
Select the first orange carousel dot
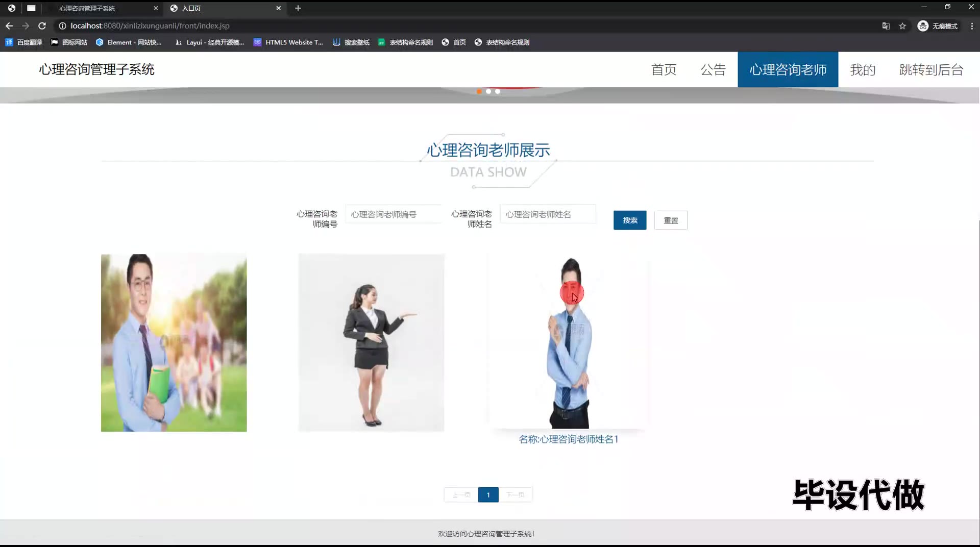(479, 91)
